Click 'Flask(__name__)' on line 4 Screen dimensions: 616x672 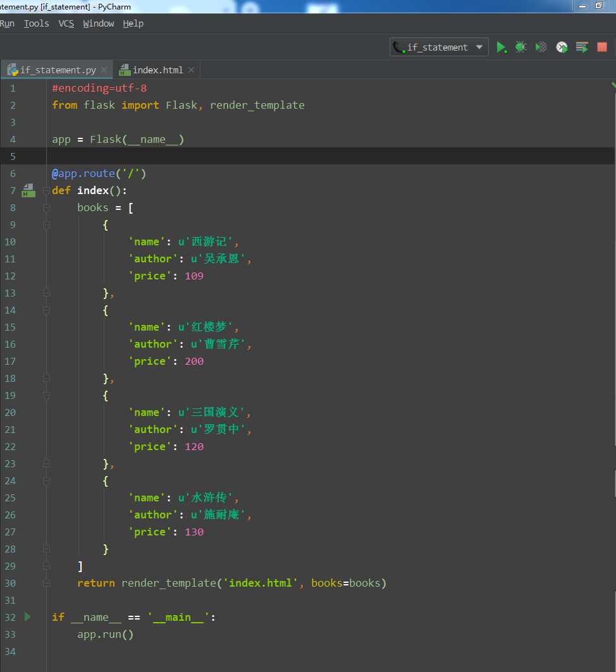[137, 140]
